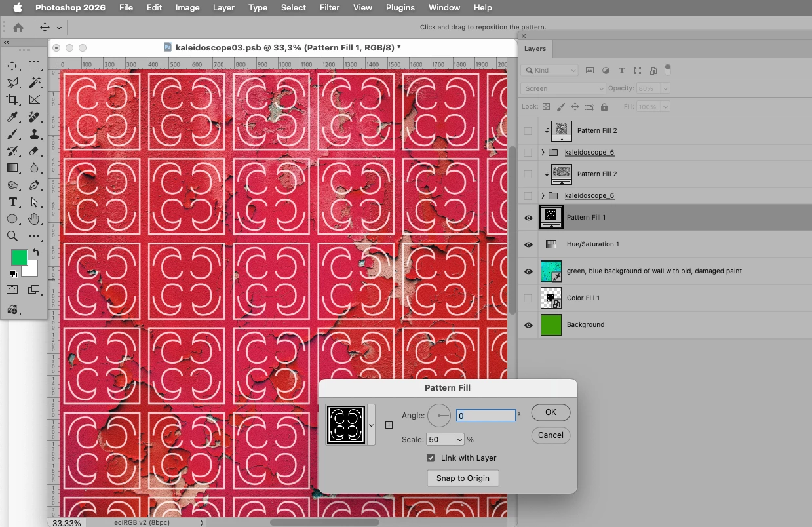
Task: Lock transparent pixels checkerboard toggle
Action: pos(546,107)
